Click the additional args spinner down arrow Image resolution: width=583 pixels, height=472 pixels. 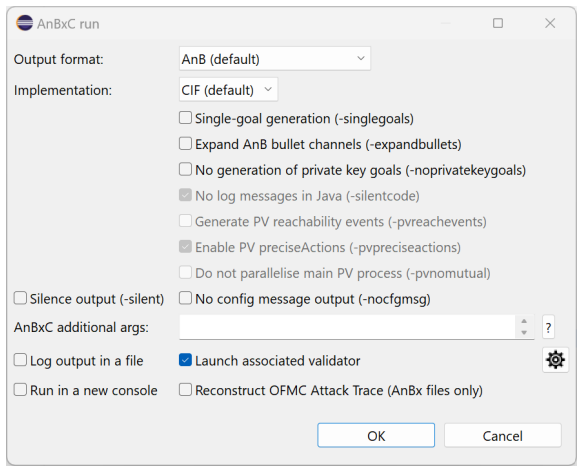pyautogui.click(x=524, y=333)
